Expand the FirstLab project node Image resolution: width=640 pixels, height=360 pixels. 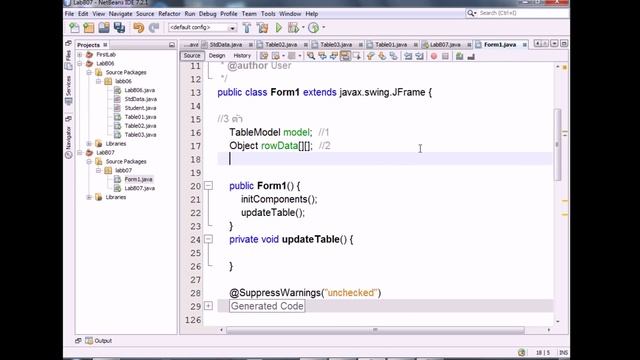pos(80,54)
